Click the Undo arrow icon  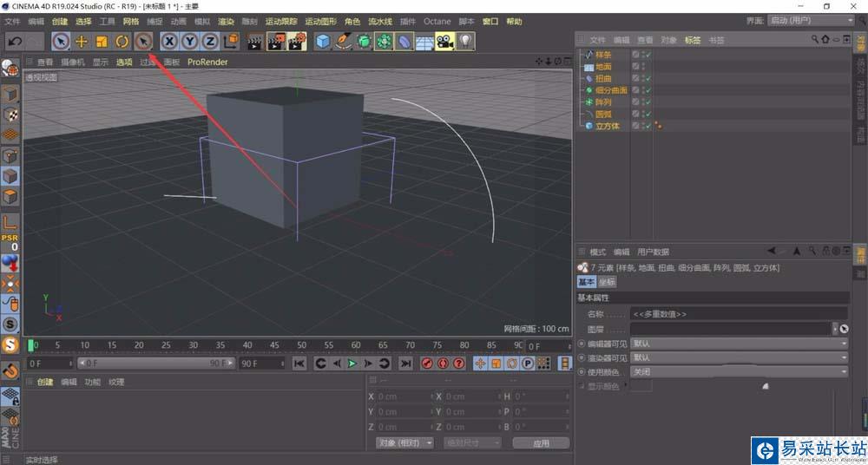pyautogui.click(x=15, y=41)
